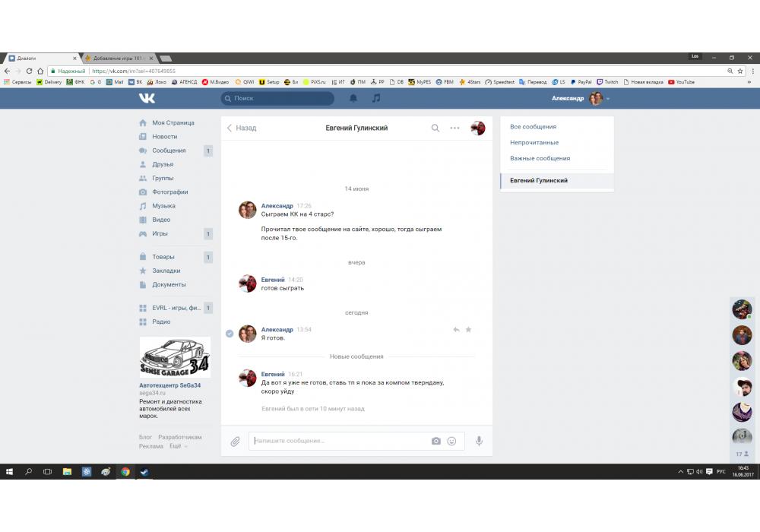Click the VK logo in header

click(x=147, y=98)
